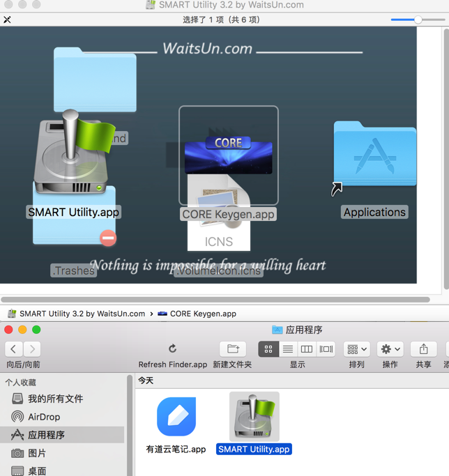
Task: Go back in Finder
Action: click(x=13, y=349)
